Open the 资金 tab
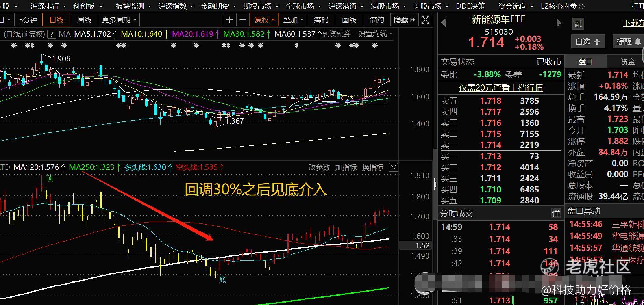Image resolution: width=644 pixels, height=305 pixels. pyautogui.click(x=627, y=61)
